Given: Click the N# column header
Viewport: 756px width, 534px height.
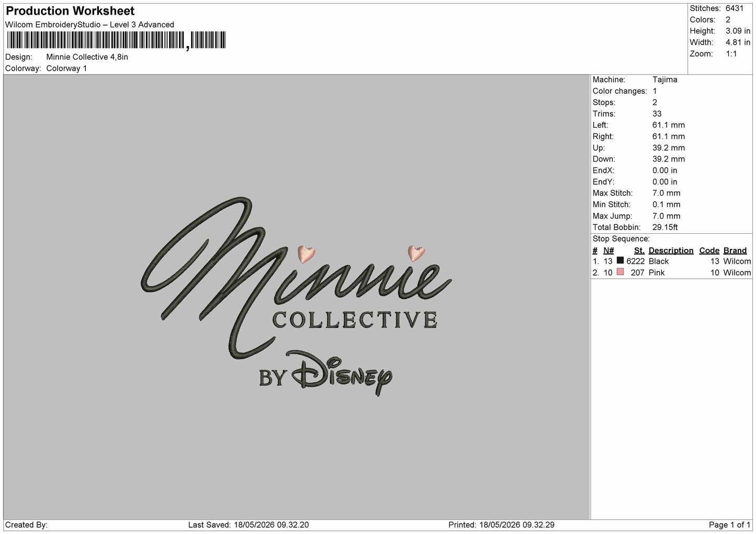Looking at the screenshot, I should (x=608, y=251).
